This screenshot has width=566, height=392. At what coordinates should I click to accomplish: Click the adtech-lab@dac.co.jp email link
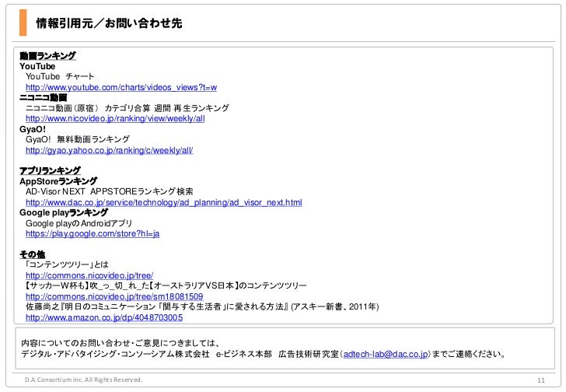click(386, 354)
